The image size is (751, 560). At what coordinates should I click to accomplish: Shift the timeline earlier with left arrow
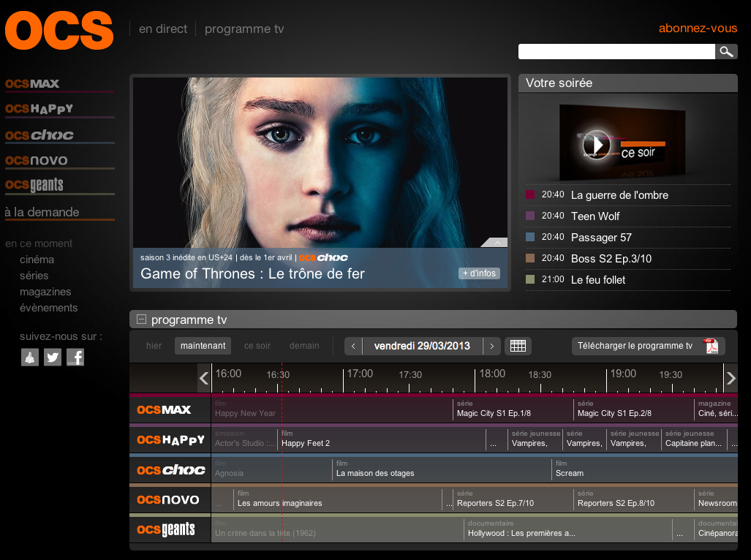204,378
